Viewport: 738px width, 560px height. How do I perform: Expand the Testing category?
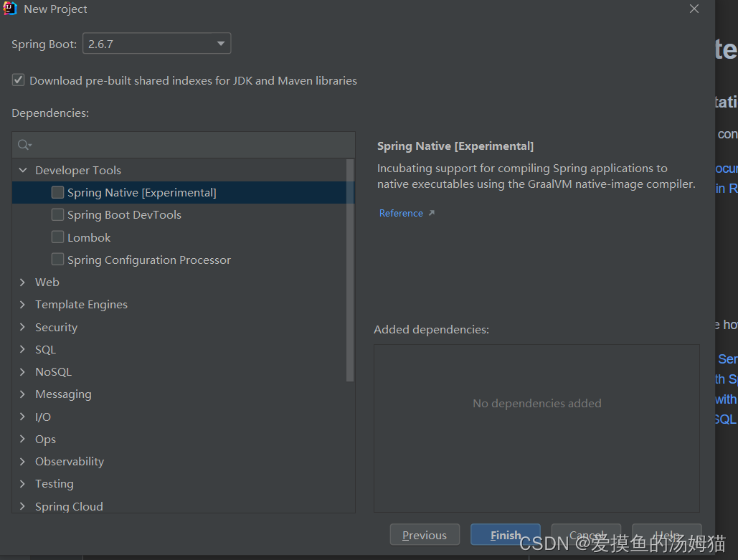[x=23, y=484]
